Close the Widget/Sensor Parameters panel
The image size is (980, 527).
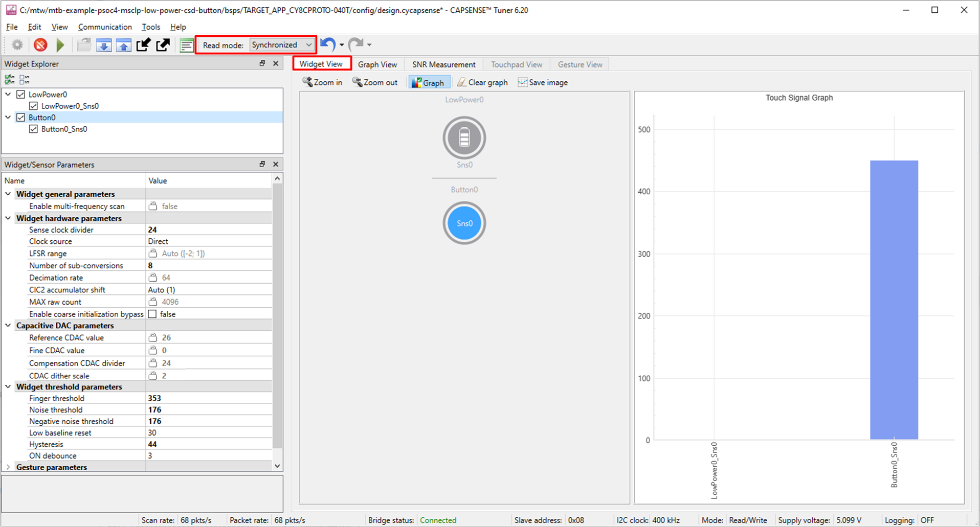click(276, 164)
